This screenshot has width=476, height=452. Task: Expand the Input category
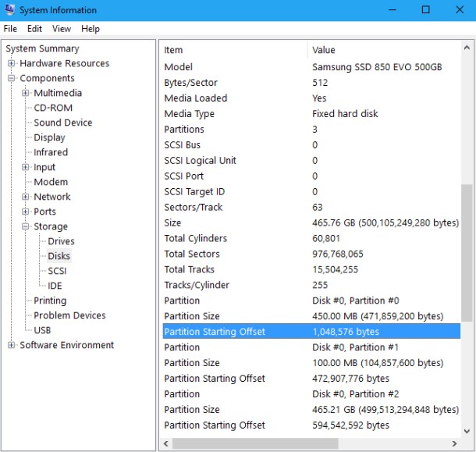(x=26, y=167)
